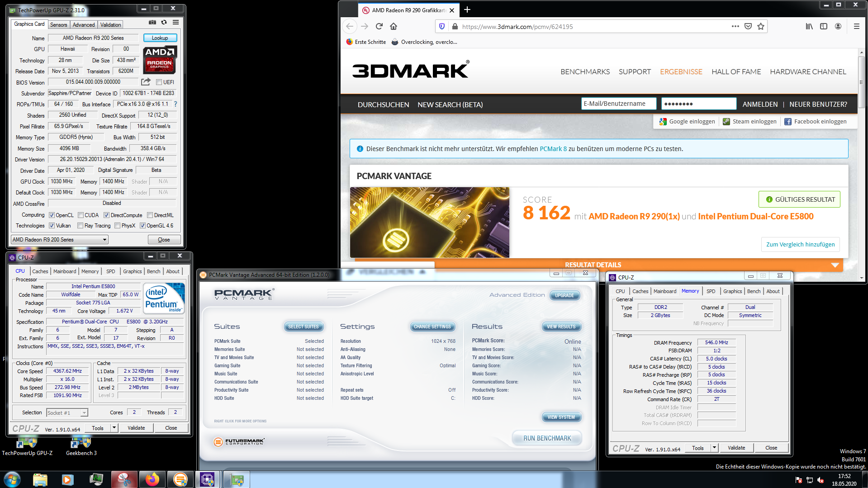Image resolution: width=868 pixels, height=488 pixels.
Task: Switch to the Advanced tab in GPU-Z
Action: click(84, 25)
